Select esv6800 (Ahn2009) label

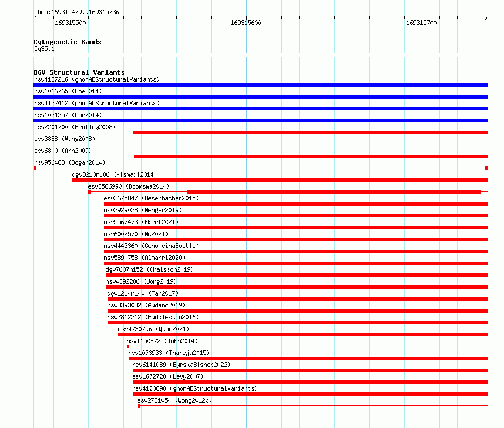pos(63,151)
